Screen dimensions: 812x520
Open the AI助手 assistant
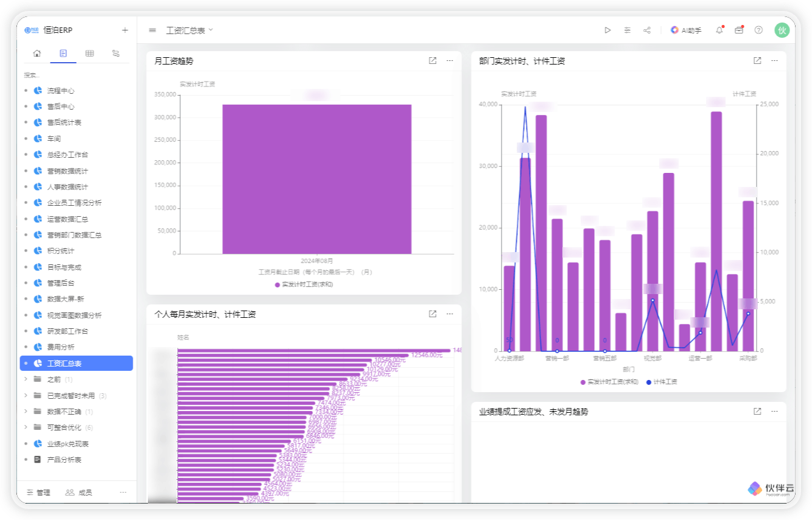click(686, 30)
